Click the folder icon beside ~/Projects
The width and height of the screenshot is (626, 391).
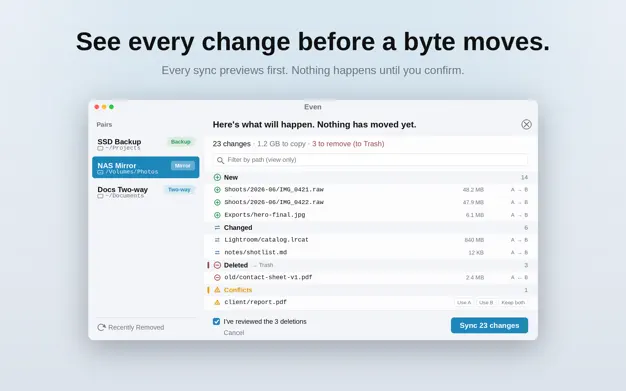coord(100,148)
